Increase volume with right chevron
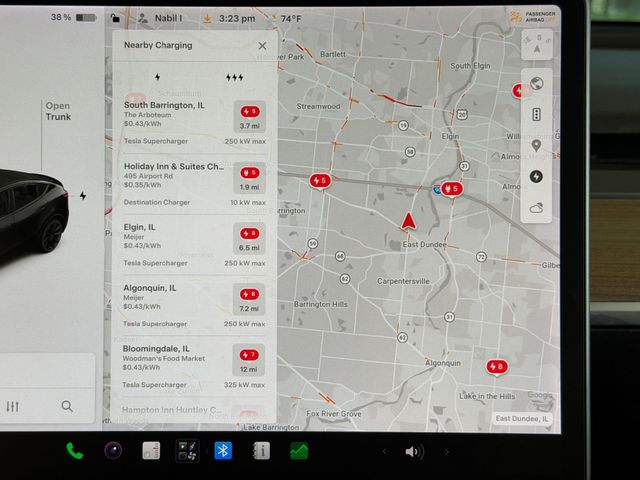The width and height of the screenshot is (640, 480). click(x=447, y=452)
